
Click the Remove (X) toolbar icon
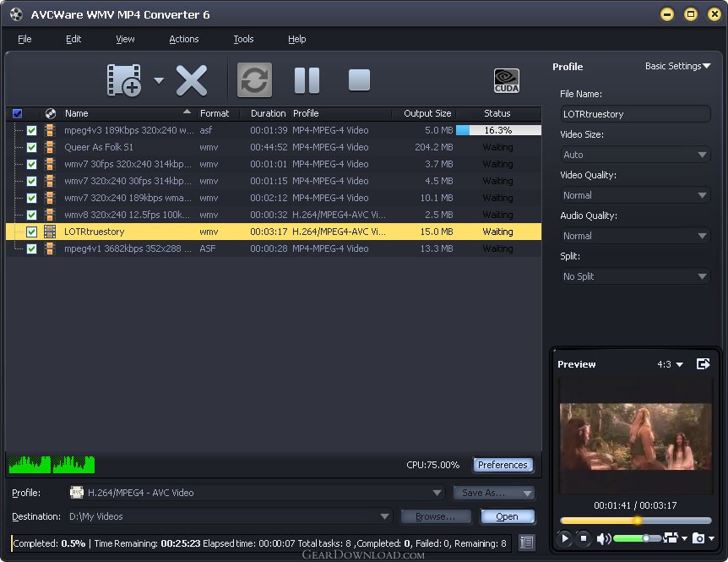(x=191, y=80)
